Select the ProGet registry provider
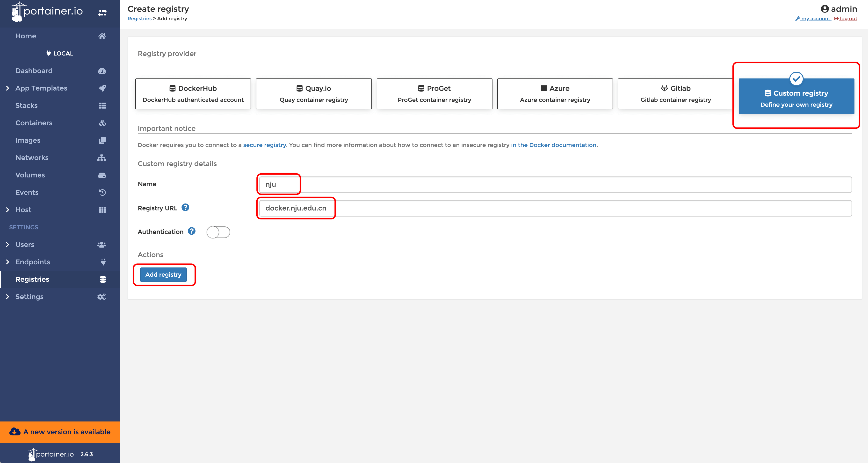Screen dimensions: 868x463 [x=434, y=94]
